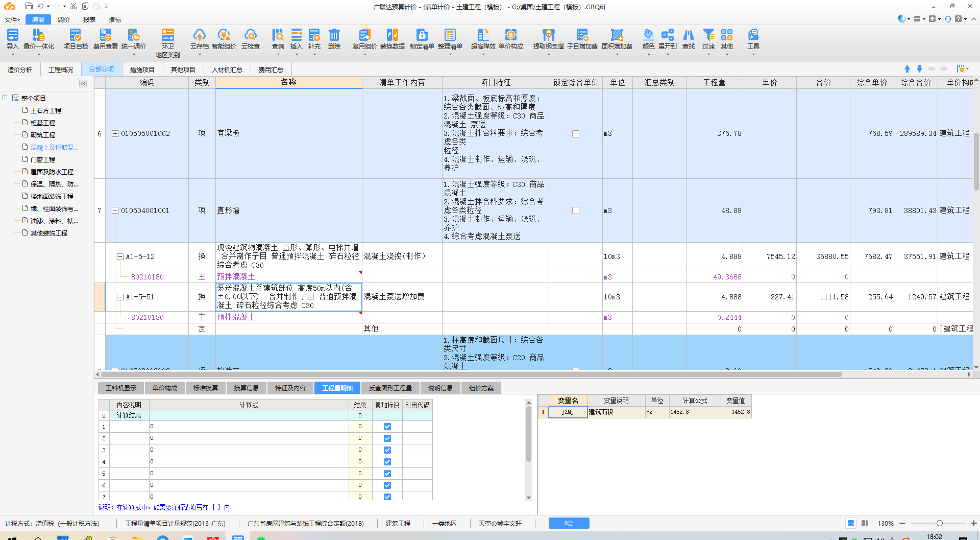Open the 颜色 color tool
Viewport: 980px width, 540px height.
point(648,39)
